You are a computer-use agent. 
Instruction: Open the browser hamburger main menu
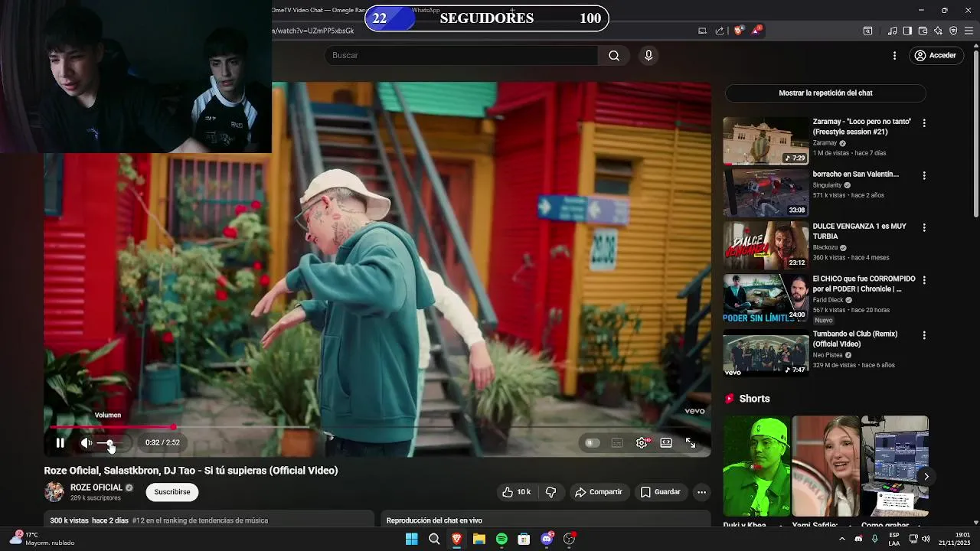[x=969, y=31]
